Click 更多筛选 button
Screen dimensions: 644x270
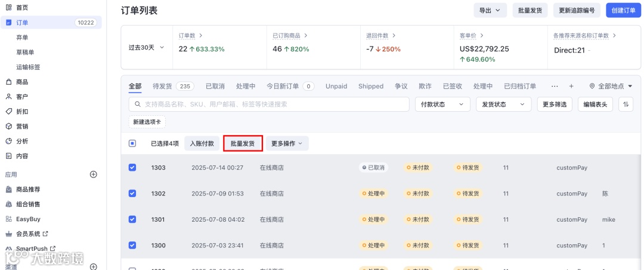click(555, 104)
